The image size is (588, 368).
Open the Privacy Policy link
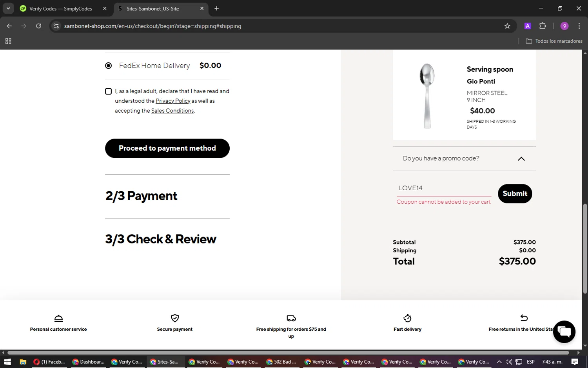click(x=173, y=101)
